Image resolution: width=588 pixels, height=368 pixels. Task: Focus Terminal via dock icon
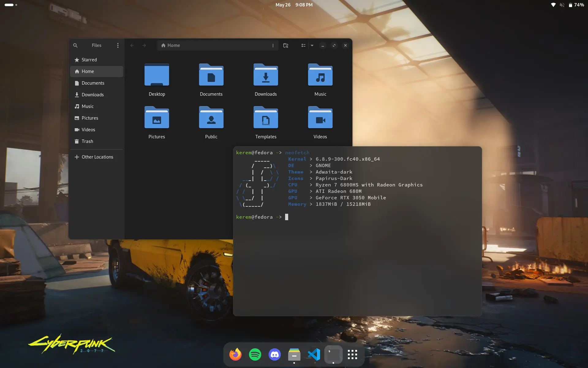point(334,355)
